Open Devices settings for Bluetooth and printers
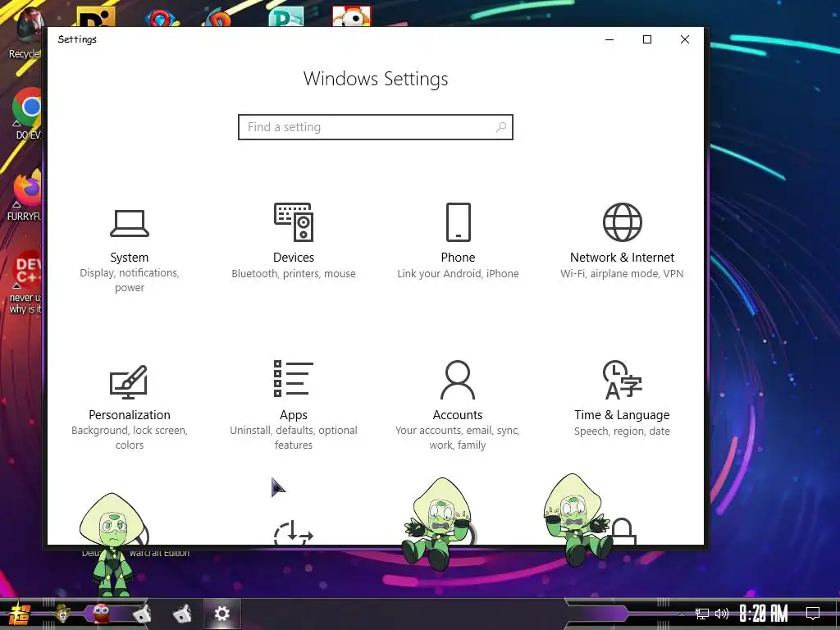Image resolution: width=840 pixels, height=630 pixels. 294,242
